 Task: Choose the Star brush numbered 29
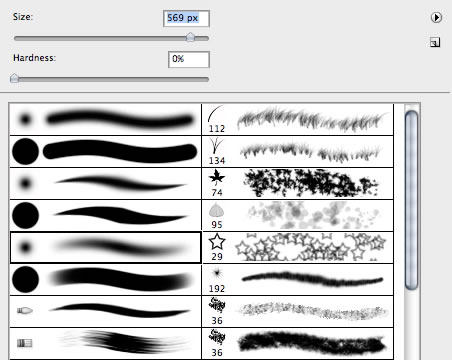point(298,248)
